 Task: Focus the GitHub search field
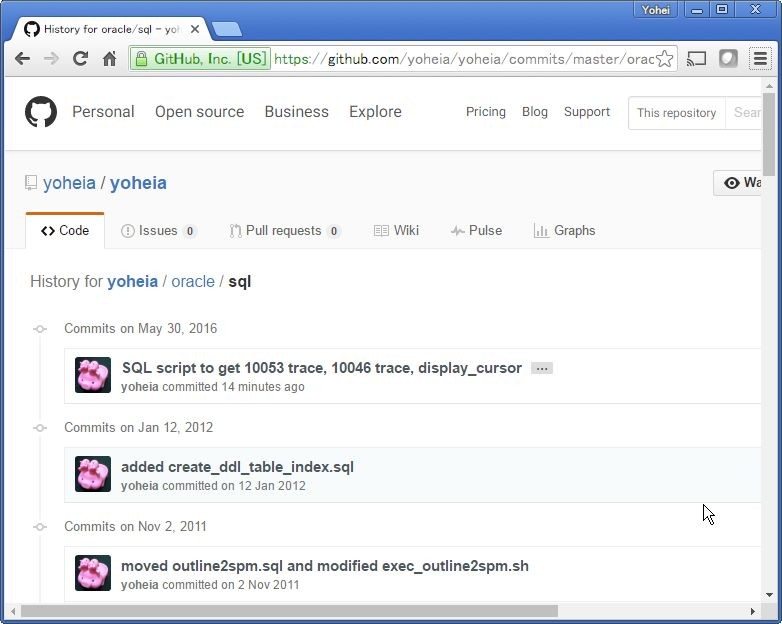pyautogui.click(x=744, y=113)
